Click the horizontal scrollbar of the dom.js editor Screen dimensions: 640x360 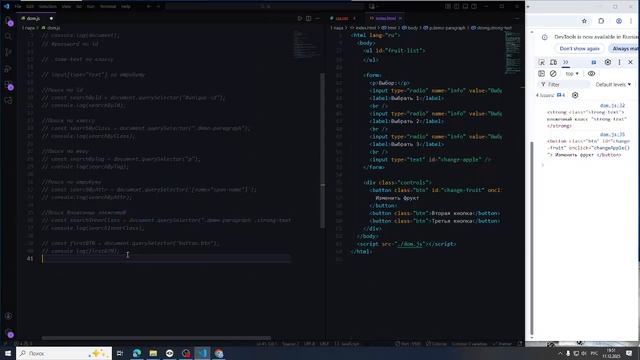click(156, 338)
